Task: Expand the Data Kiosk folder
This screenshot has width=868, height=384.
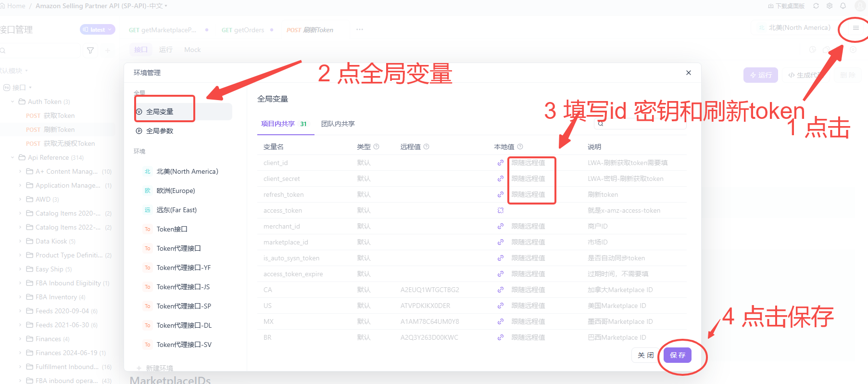Action: (20, 241)
